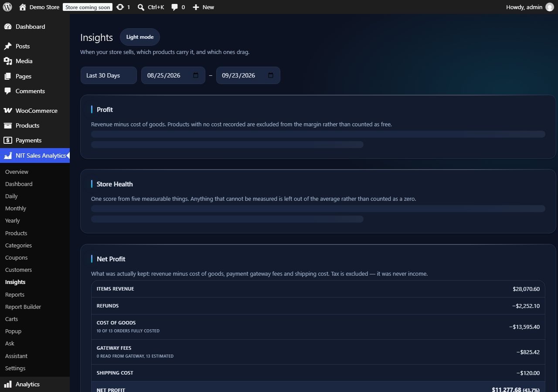Click the NIT Sales Analytics chart icon
The height and width of the screenshot is (392, 558).
[x=8, y=155]
